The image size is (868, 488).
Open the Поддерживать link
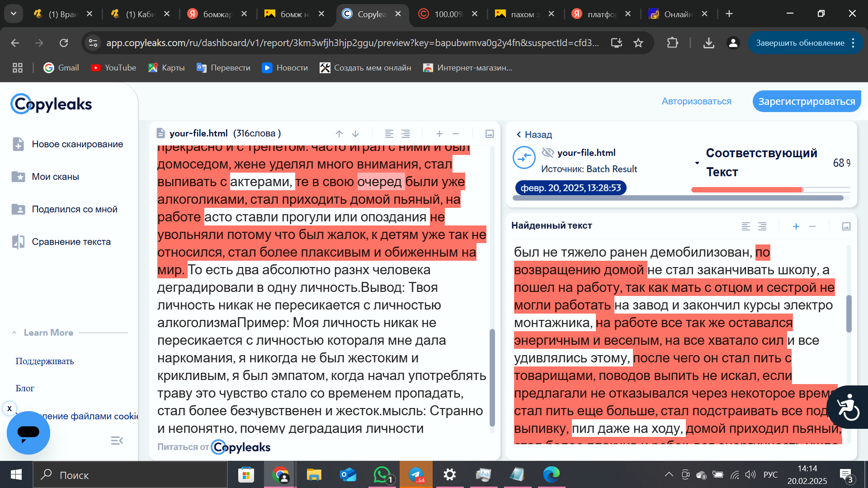pyautogui.click(x=44, y=361)
